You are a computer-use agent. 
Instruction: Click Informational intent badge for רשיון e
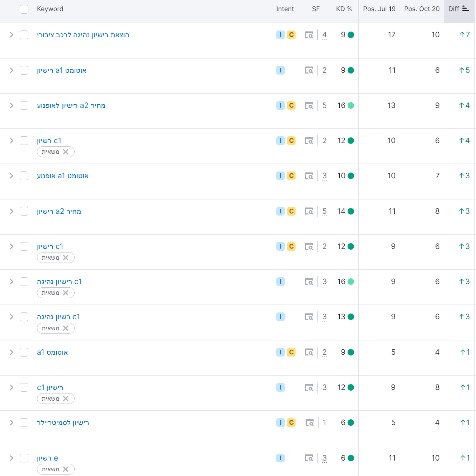[281, 458]
